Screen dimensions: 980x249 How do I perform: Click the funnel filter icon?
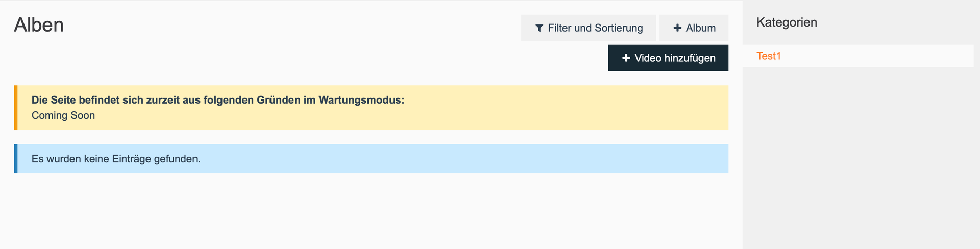click(539, 29)
